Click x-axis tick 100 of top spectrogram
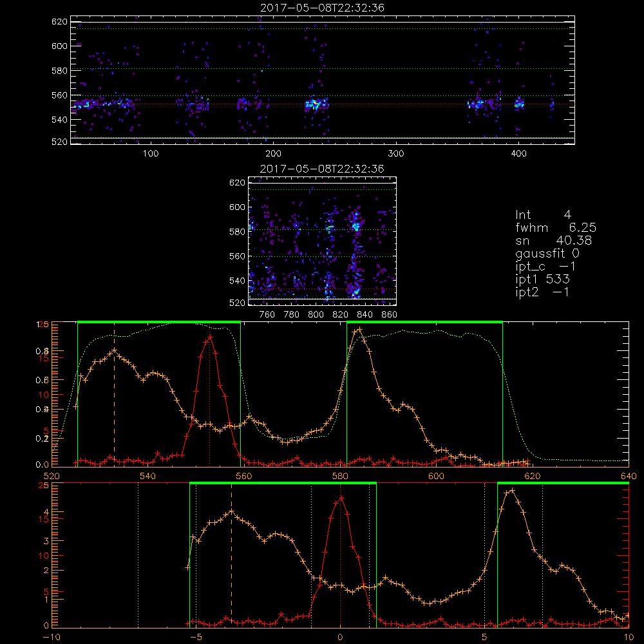The height and width of the screenshot is (644, 644). click(151, 154)
